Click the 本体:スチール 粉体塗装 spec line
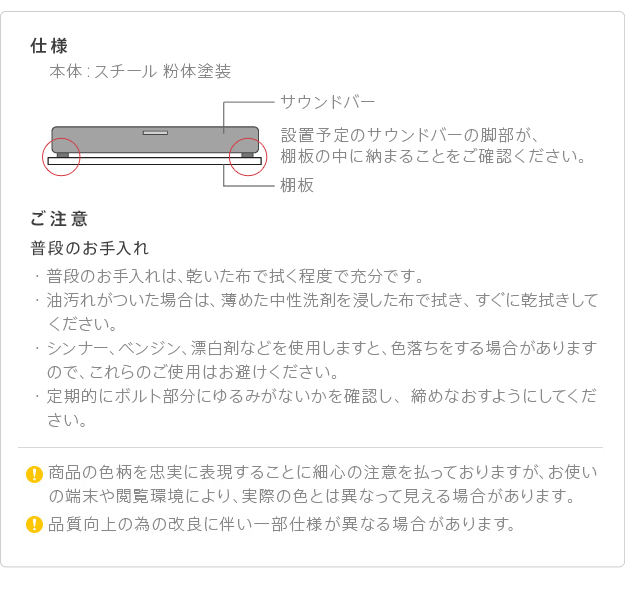 tap(140, 71)
